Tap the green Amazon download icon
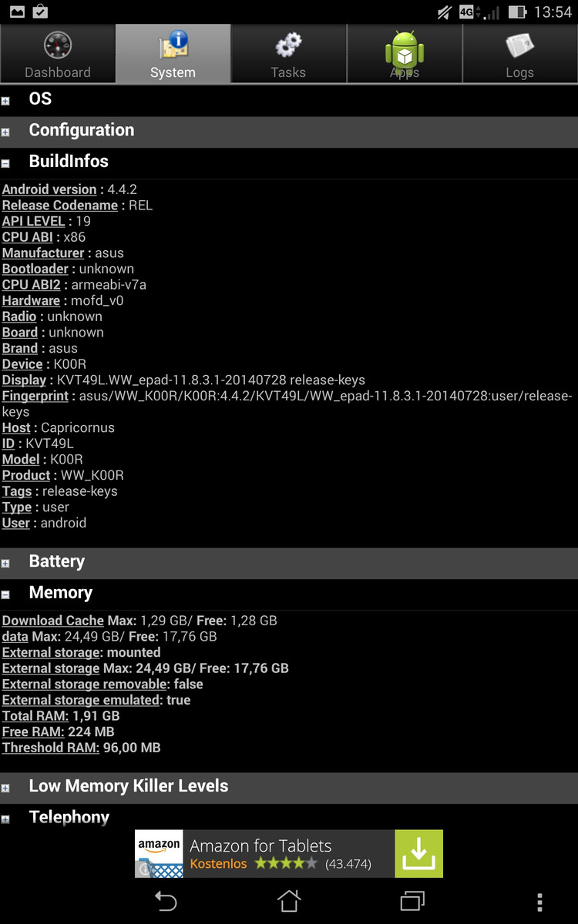 pos(418,853)
